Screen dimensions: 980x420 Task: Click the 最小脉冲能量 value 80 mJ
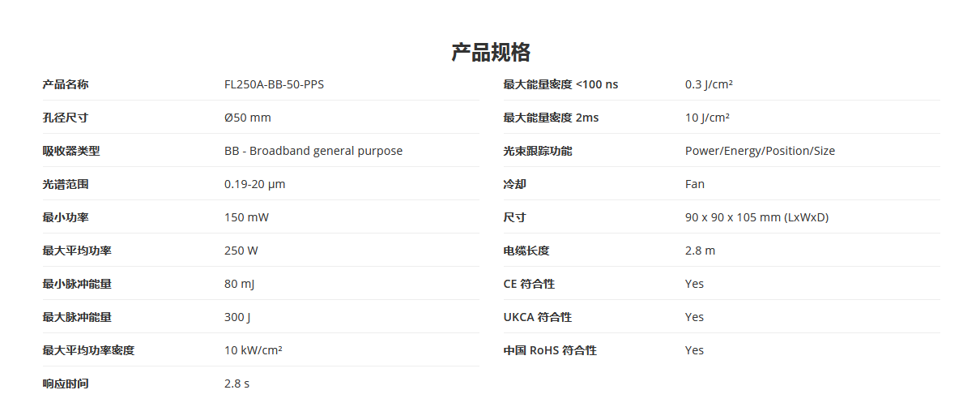(240, 284)
